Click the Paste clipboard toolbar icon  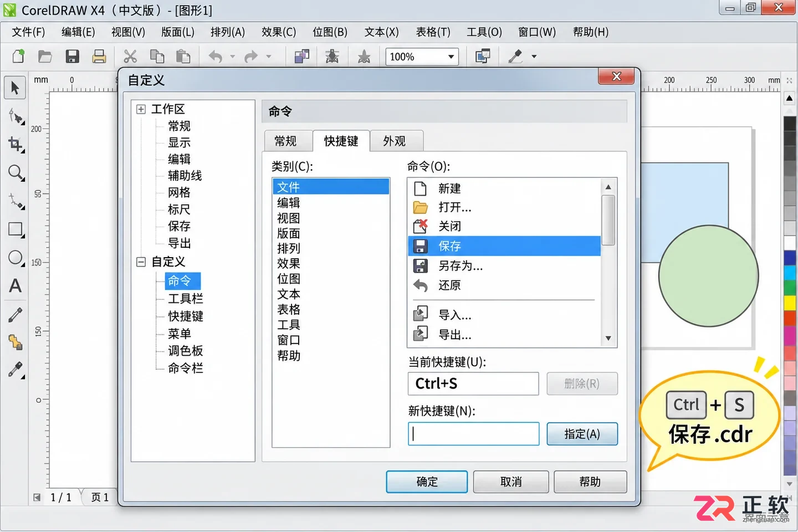pos(183,57)
